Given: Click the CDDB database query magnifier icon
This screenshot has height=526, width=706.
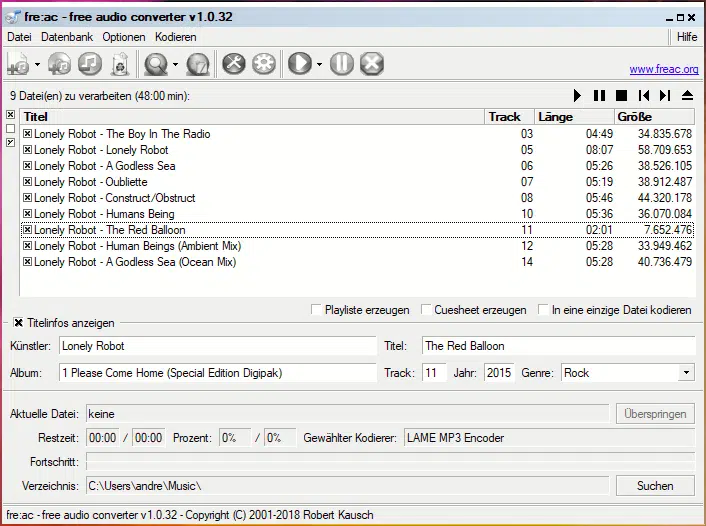Looking at the screenshot, I should click(156, 64).
